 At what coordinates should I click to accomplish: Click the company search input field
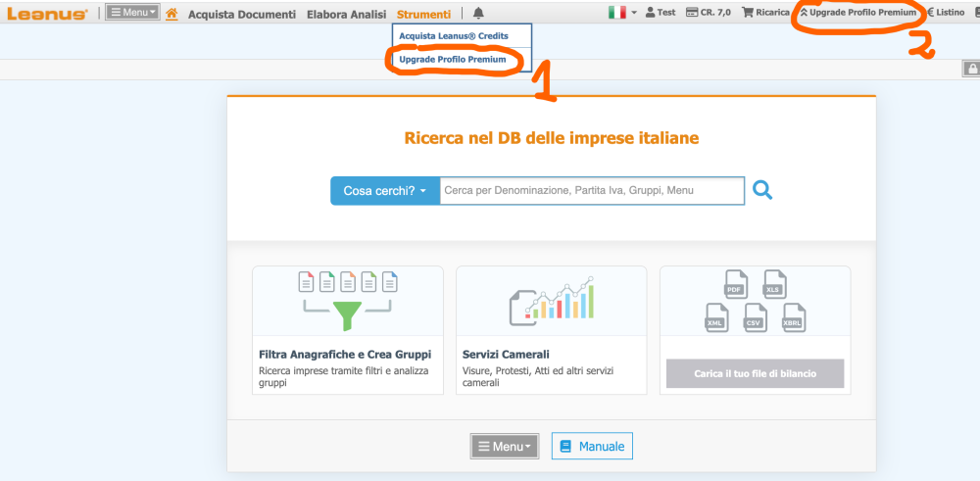click(591, 190)
